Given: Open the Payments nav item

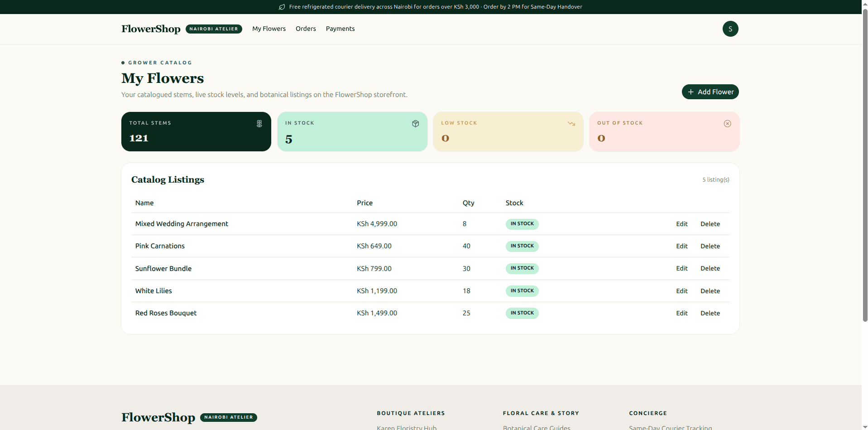Looking at the screenshot, I should point(340,29).
